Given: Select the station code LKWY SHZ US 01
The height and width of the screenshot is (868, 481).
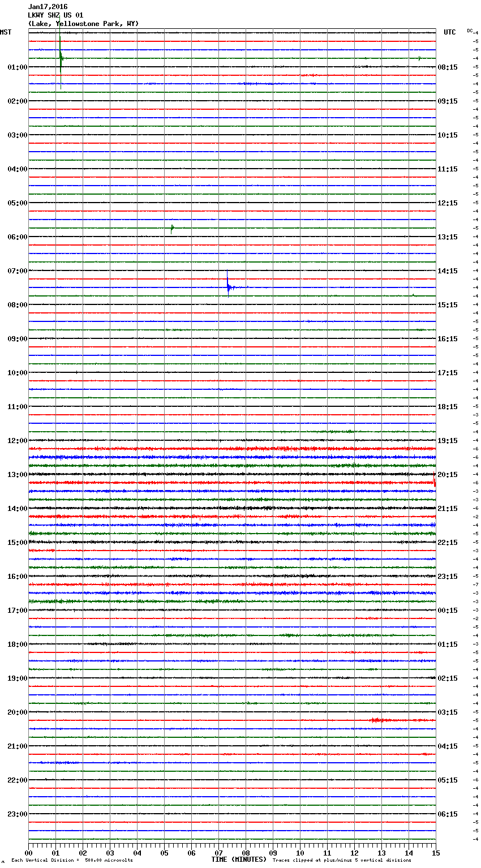Looking at the screenshot, I should click(x=55, y=15).
